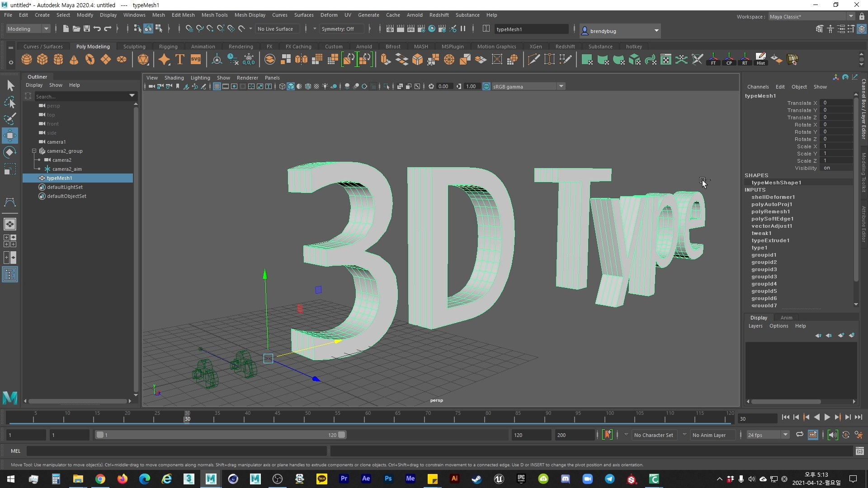Click the Open Scene folder icon
The height and width of the screenshot is (488, 868).
[76, 28]
